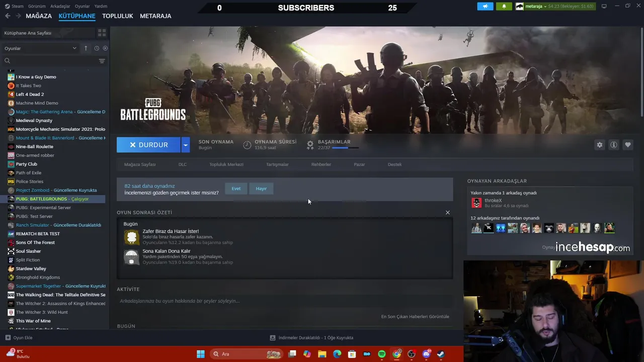This screenshot has width=644, height=362.
Task: Switch to the collections grid view icon
Action: click(x=102, y=33)
